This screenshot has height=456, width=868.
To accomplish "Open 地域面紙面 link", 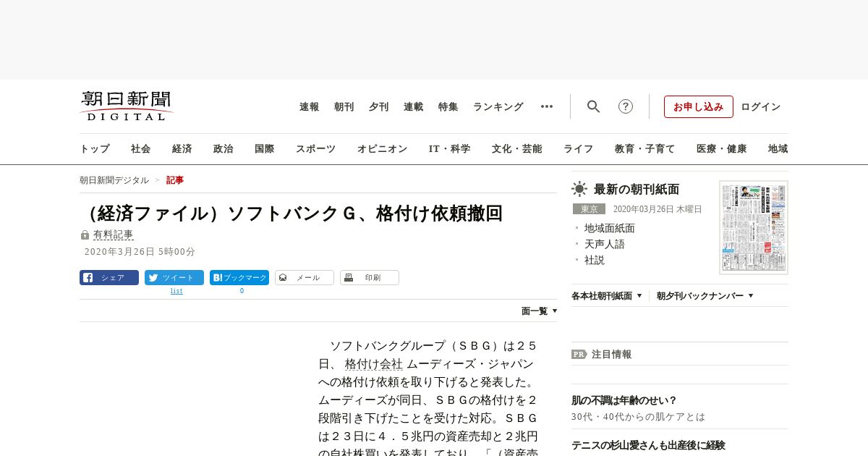I will click(610, 228).
